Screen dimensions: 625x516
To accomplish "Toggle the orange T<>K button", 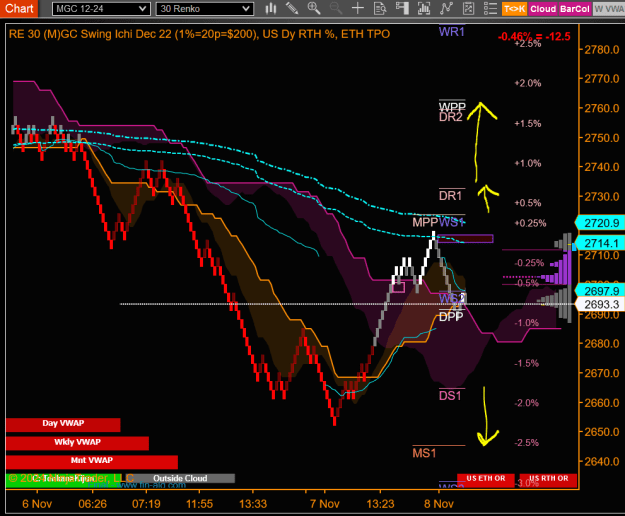I will click(515, 9).
